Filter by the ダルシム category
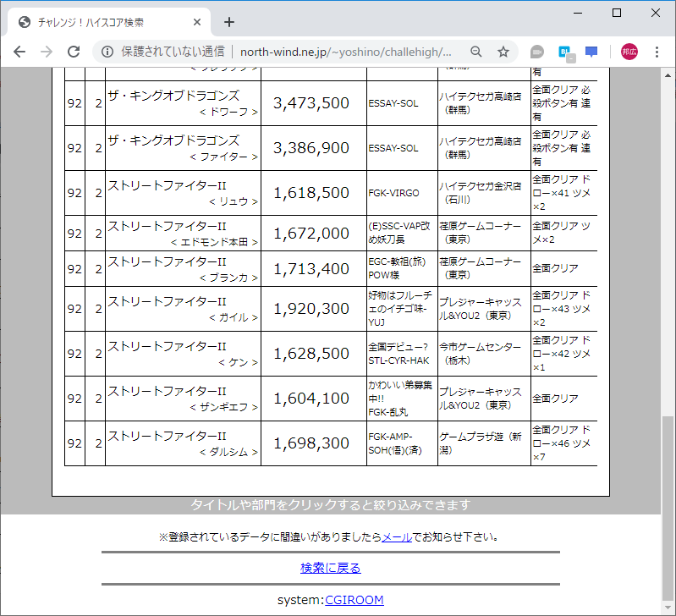The width and height of the screenshot is (676, 616). pos(229,452)
